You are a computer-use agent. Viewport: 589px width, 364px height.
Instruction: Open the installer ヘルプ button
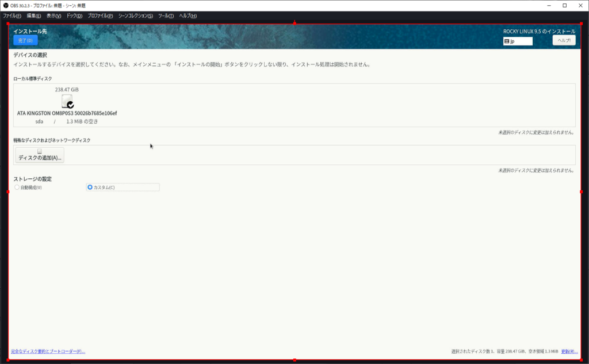(x=564, y=40)
